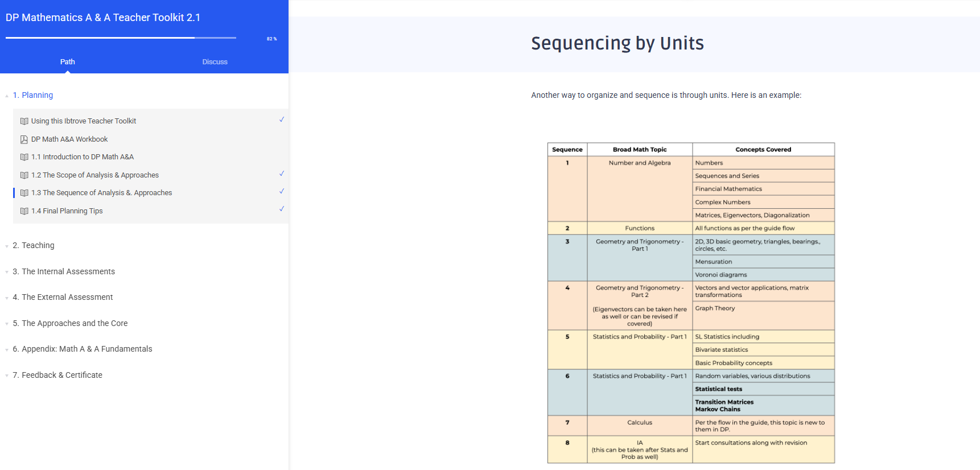Screen dimensions: 980x470
Task: Expand 4. The External Assessment section
Action: pyautogui.click(x=67, y=297)
